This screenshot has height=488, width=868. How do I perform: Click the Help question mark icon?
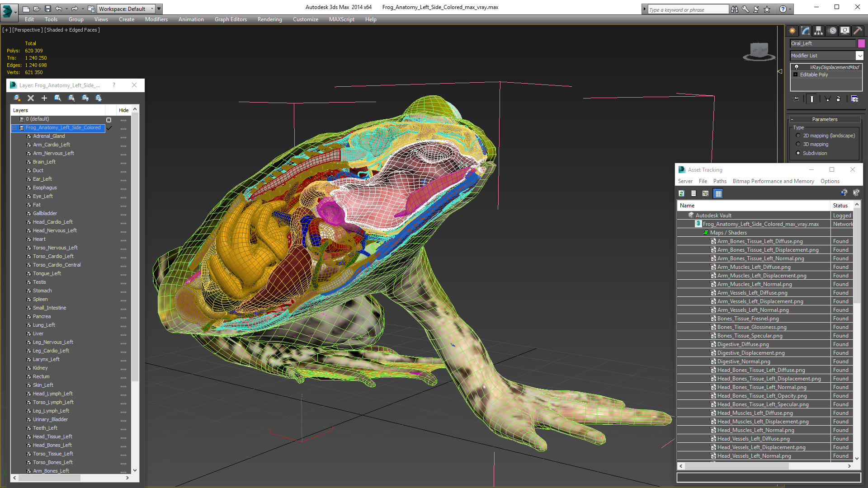(x=783, y=9)
